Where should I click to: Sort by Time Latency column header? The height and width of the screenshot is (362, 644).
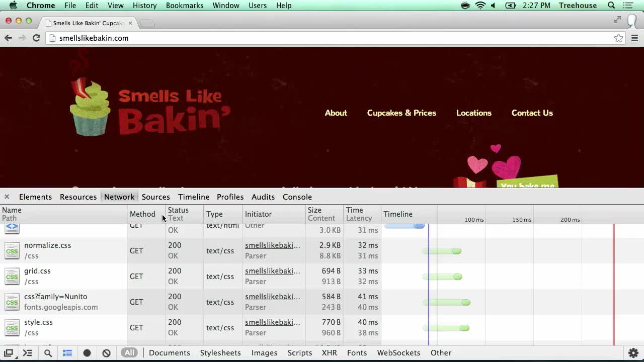pos(362,214)
